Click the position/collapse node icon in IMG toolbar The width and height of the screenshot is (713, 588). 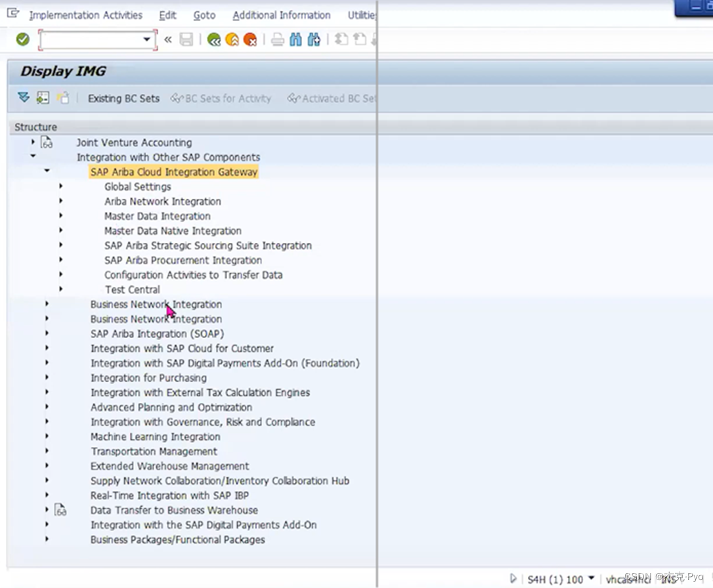(x=43, y=98)
